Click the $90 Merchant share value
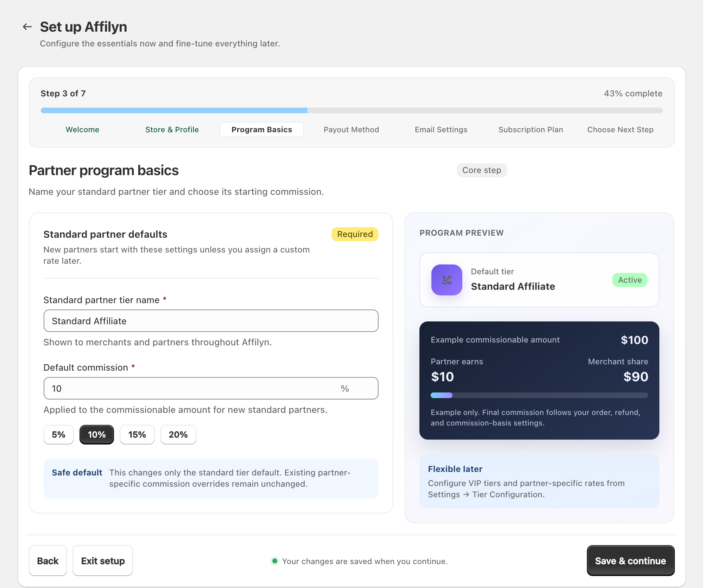 (x=636, y=377)
